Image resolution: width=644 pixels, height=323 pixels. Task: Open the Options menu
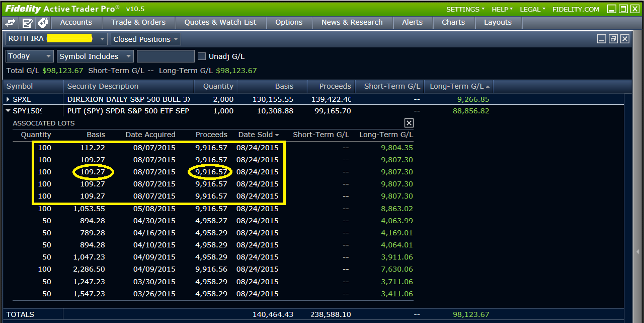click(x=289, y=23)
